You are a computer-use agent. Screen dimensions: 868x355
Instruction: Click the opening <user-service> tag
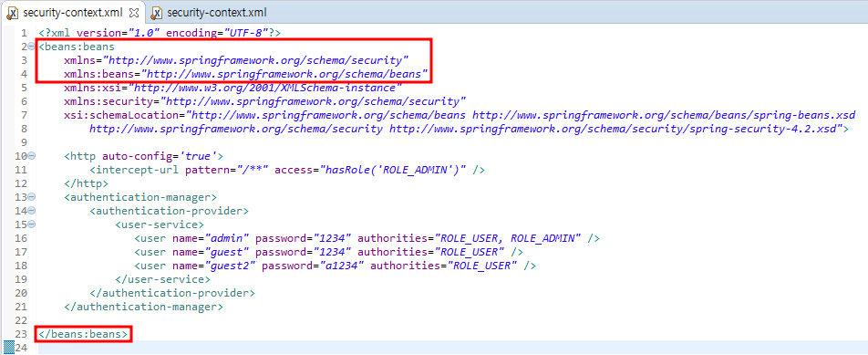tap(160, 224)
